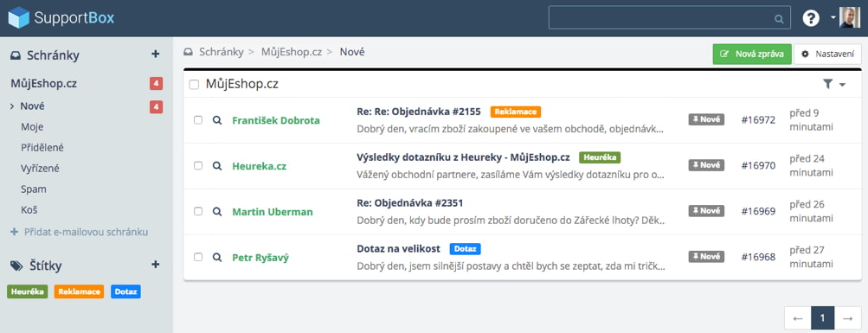Click the search magnifier in top search bar

[779, 19]
